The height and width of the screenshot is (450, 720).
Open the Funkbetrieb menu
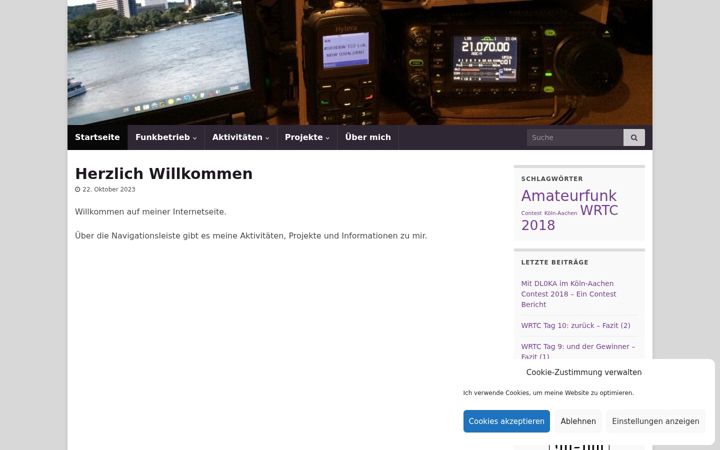click(166, 137)
